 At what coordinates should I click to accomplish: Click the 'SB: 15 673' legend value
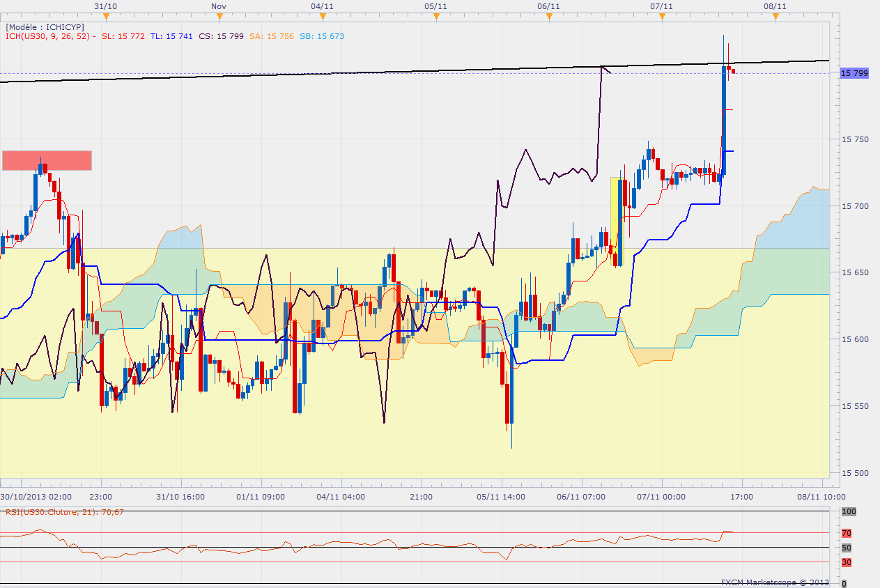tap(322, 36)
